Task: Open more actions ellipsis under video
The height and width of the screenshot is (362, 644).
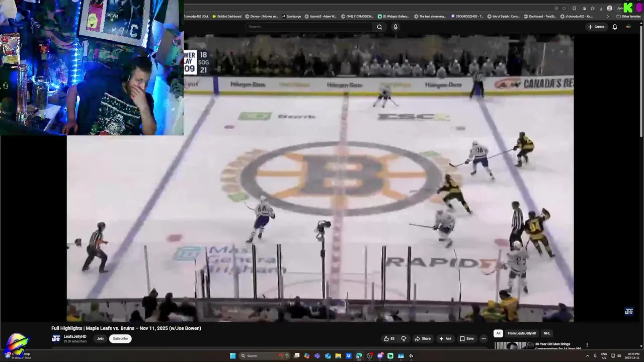Action: [x=484, y=338]
